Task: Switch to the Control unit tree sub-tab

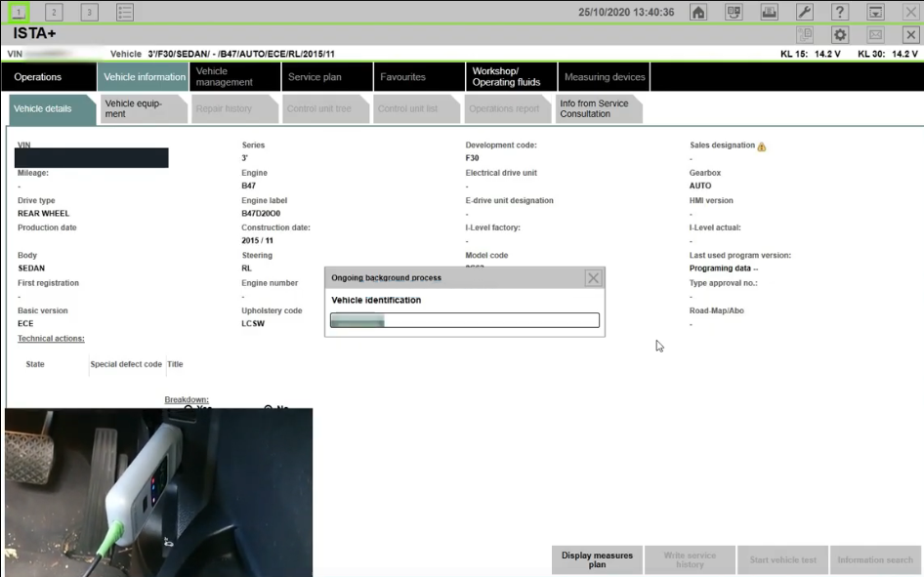Action: tap(326, 109)
